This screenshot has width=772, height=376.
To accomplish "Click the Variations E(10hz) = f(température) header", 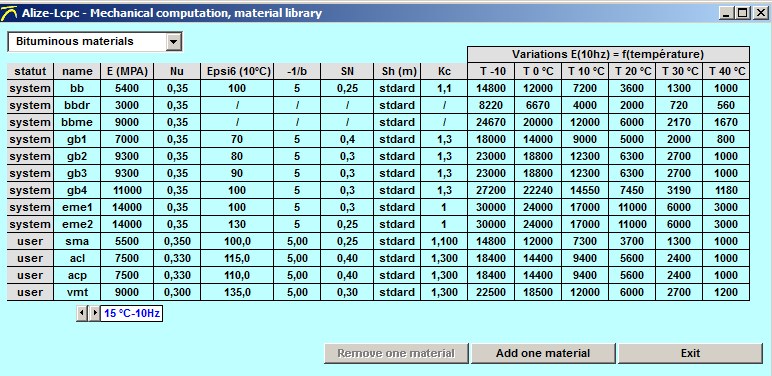I will coord(609,54).
